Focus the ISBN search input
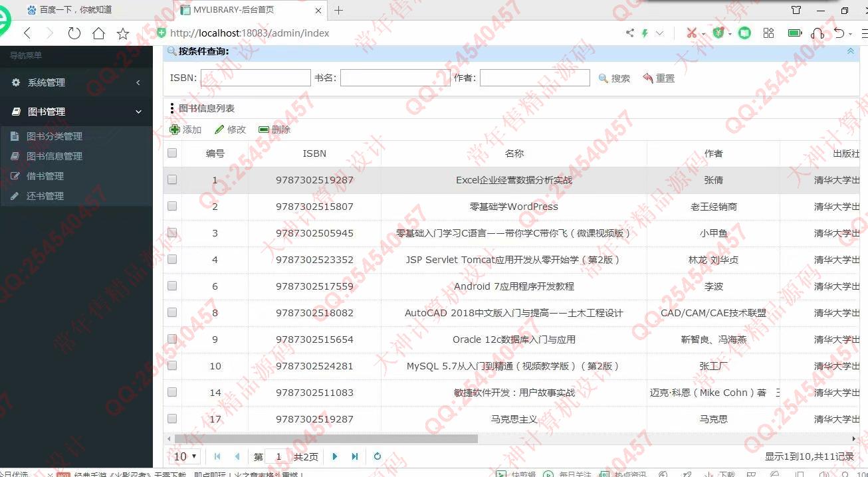 [x=256, y=78]
